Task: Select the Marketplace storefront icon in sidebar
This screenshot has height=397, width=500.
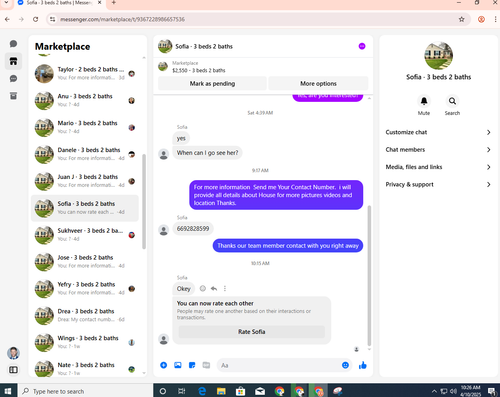Action: tap(13, 61)
